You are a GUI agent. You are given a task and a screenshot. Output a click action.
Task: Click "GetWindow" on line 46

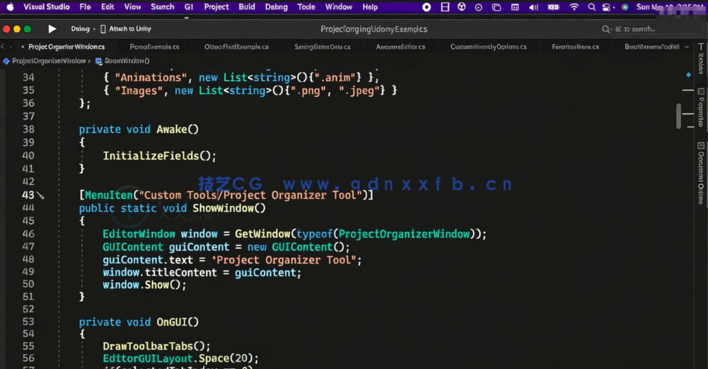point(262,234)
